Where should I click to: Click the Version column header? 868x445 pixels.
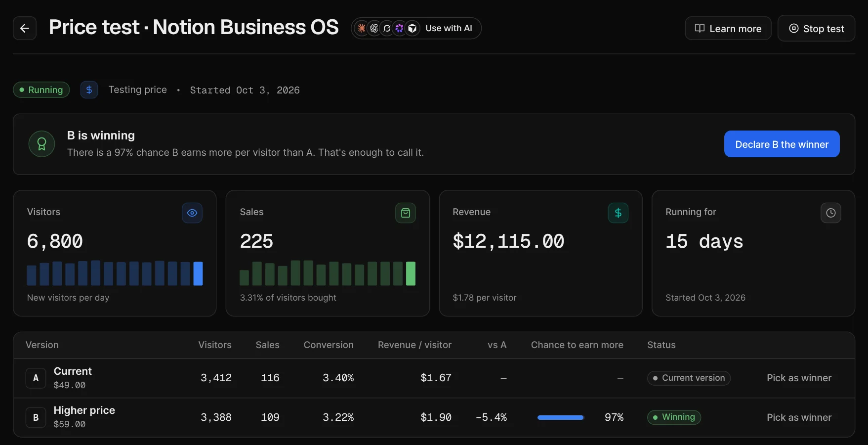[42, 345]
